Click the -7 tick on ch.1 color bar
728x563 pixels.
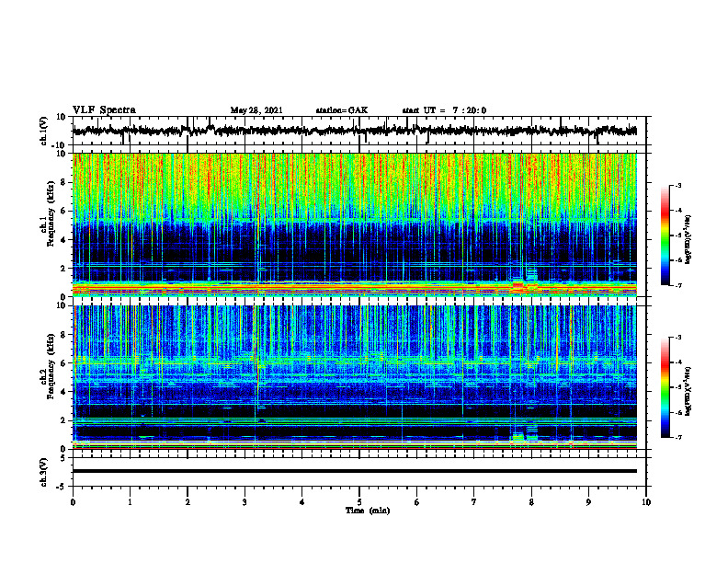pyautogui.click(x=678, y=285)
